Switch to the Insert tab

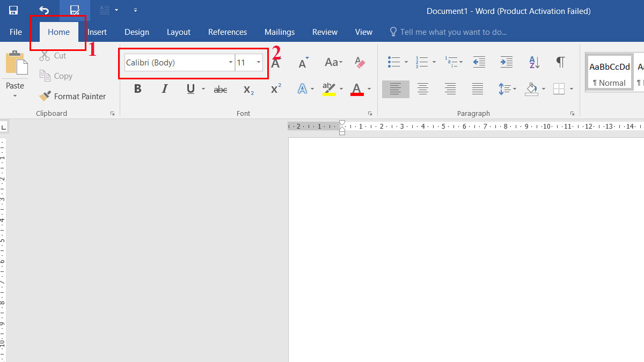tap(97, 32)
